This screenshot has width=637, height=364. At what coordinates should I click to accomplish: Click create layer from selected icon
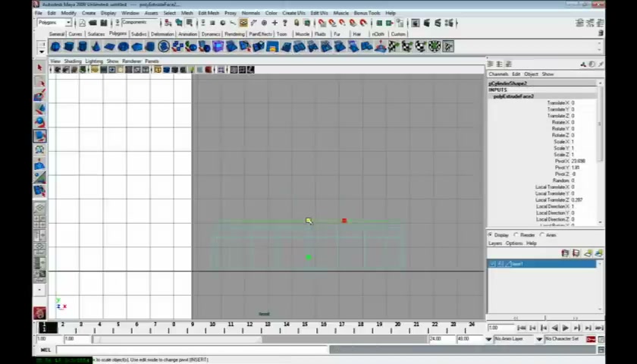599,253
